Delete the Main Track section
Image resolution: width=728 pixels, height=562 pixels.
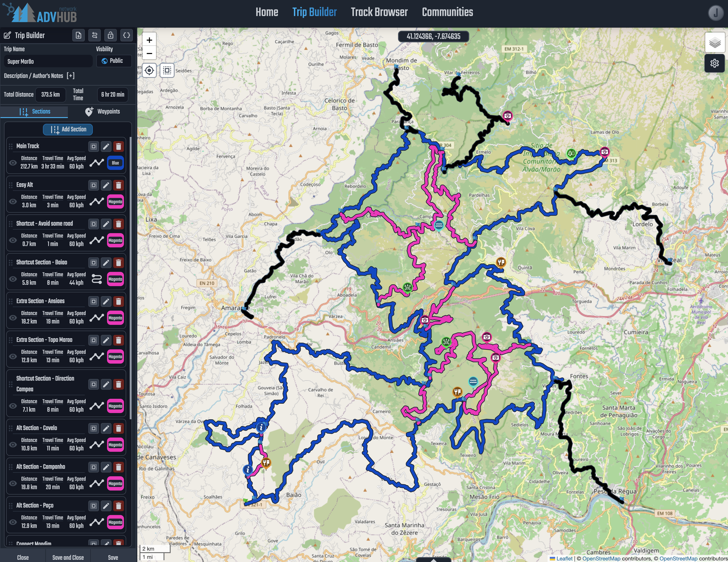pyautogui.click(x=118, y=147)
